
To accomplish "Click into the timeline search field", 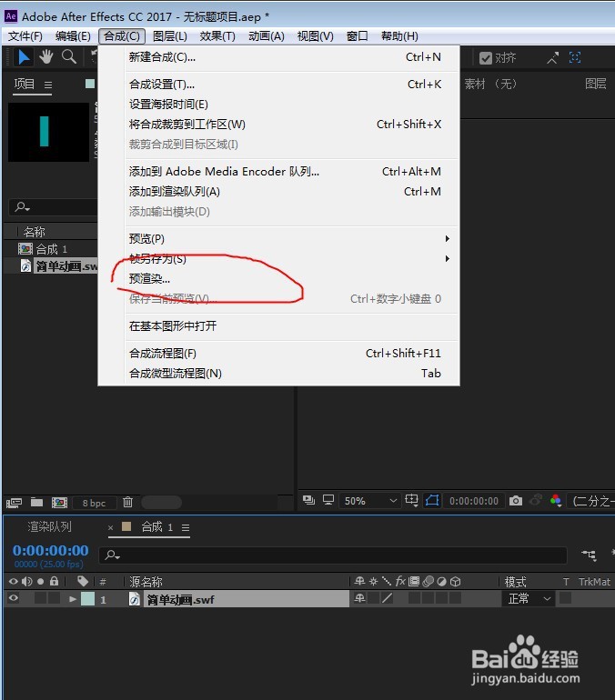I will (333, 555).
